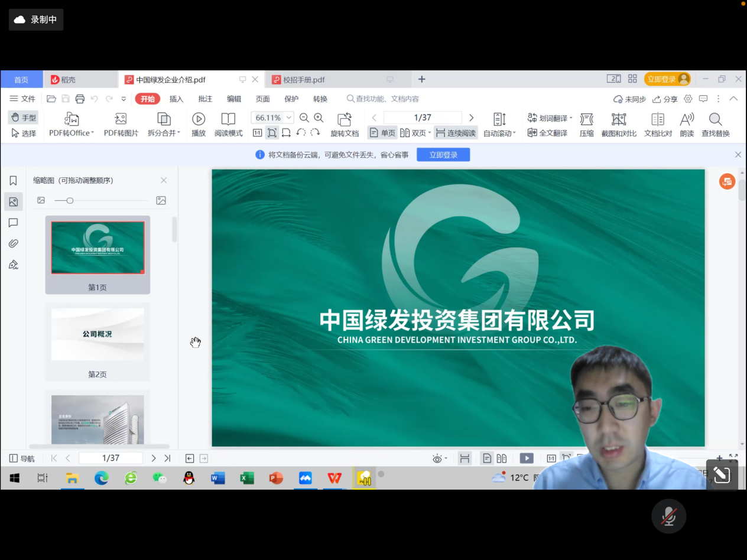Click the blue 立即登录 button in banner
This screenshot has width=747, height=560.
click(x=443, y=155)
